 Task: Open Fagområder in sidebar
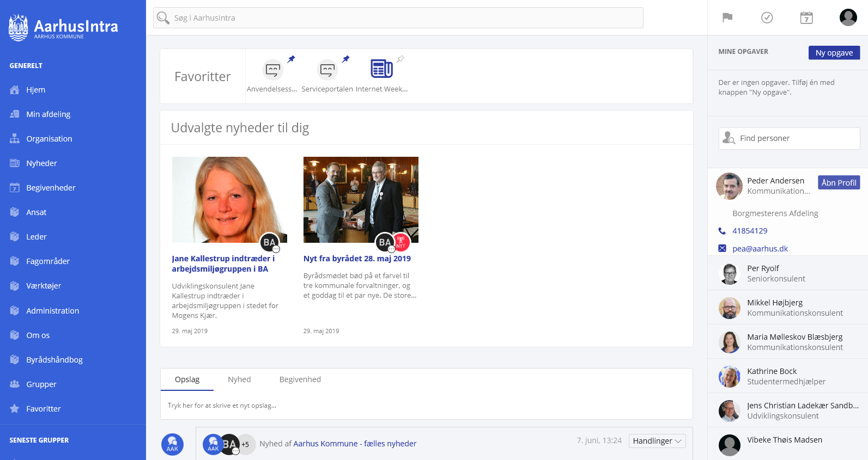tap(48, 261)
